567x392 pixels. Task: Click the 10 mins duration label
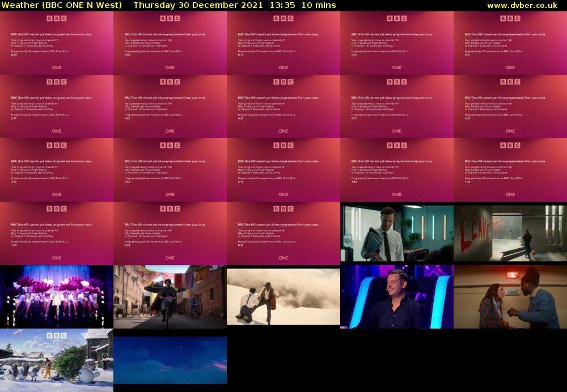point(319,6)
